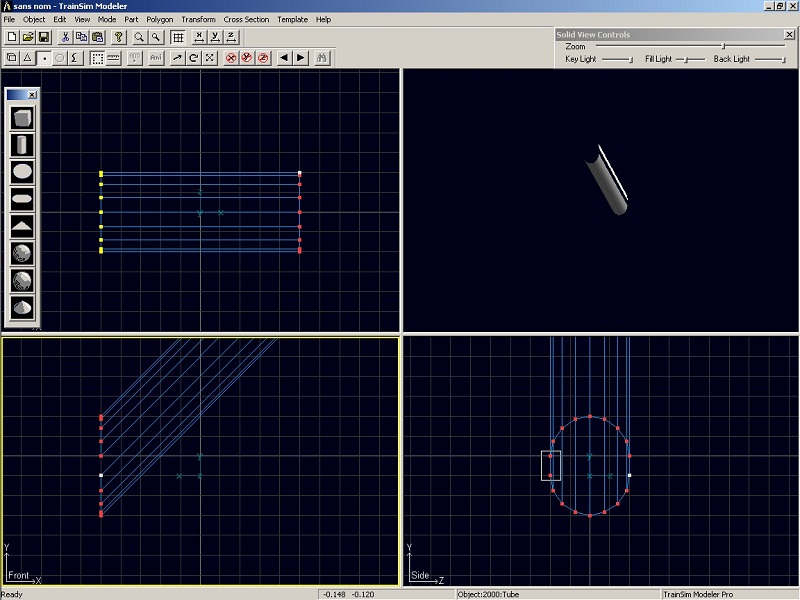Click the greyed circle mode icon

click(x=60, y=58)
